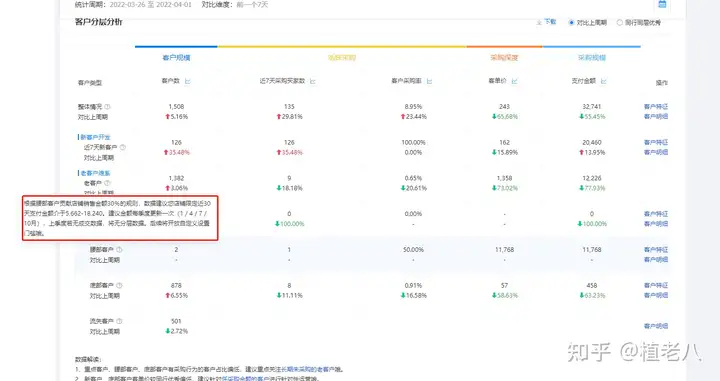Click overall payment amount value 32,741
The height and width of the screenshot is (381, 720).
click(592, 106)
